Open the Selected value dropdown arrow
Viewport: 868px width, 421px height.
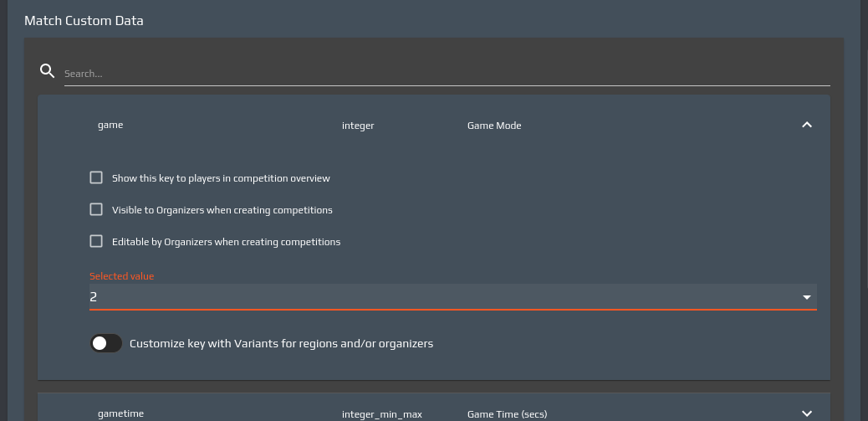(x=806, y=297)
